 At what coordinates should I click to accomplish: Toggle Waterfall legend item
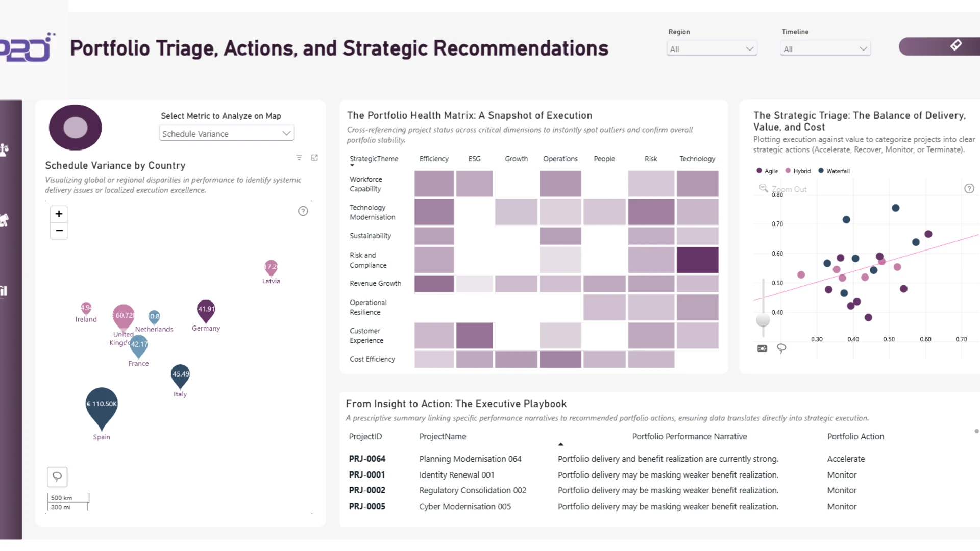[834, 171]
